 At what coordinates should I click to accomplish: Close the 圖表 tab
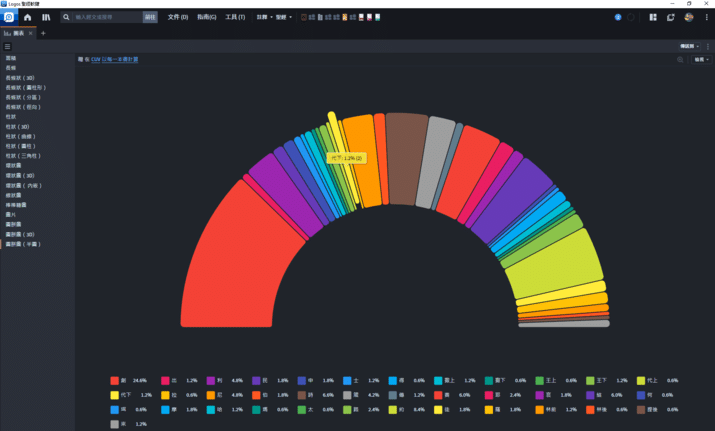(x=30, y=33)
